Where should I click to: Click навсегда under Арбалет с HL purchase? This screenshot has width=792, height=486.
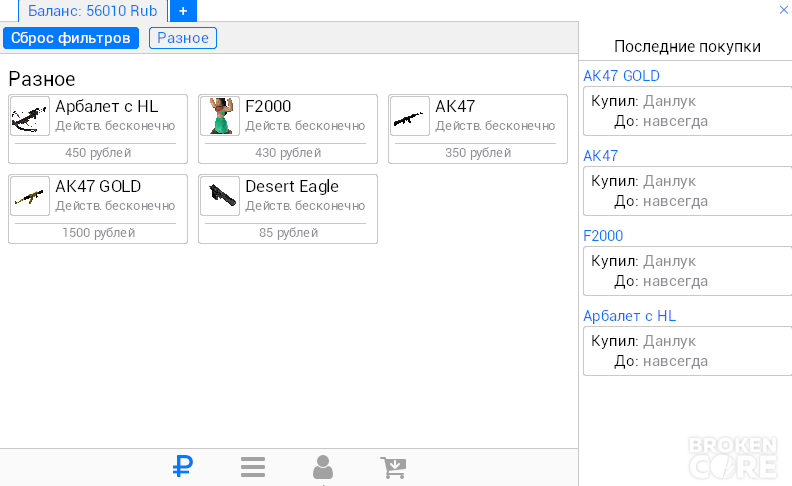[675, 361]
